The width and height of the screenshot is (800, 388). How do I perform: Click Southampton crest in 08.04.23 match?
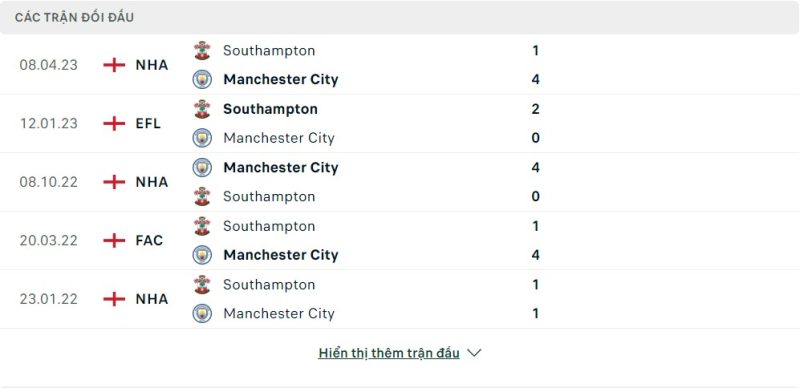[x=202, y=51]
